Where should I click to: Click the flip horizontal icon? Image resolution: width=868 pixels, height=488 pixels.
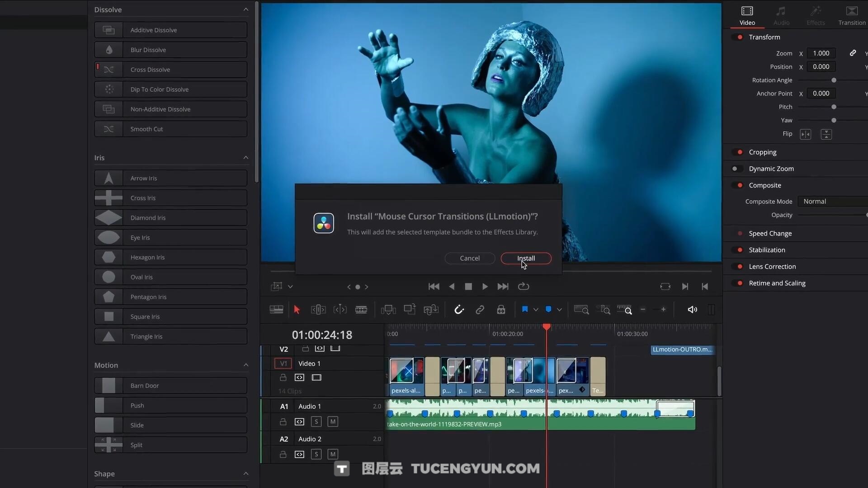pyautogui.click(x=805, y=134)
